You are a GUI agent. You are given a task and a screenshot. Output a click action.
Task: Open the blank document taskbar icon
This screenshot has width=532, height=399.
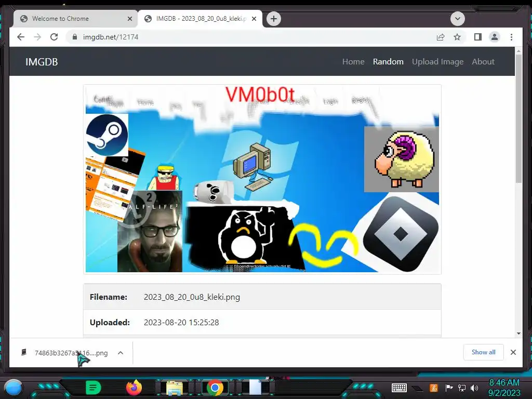pyautogui.click(x=255, y=388)
